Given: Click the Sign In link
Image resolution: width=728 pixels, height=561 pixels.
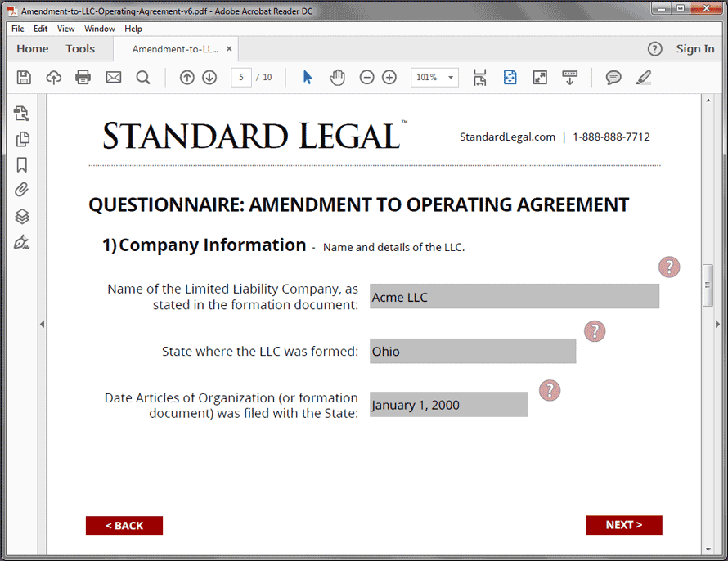Looking at the screenshot, I should point(695,49).
